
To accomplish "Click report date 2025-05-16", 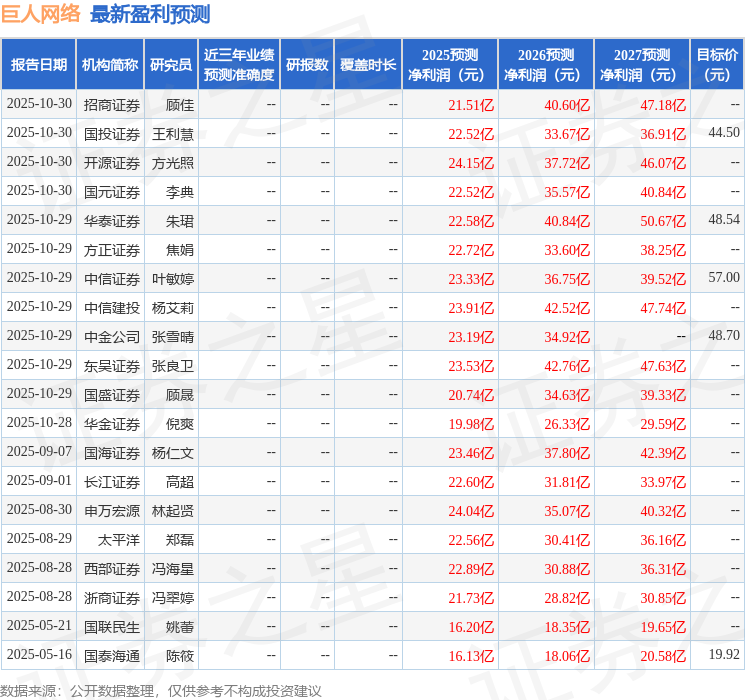I will point(39,654).
